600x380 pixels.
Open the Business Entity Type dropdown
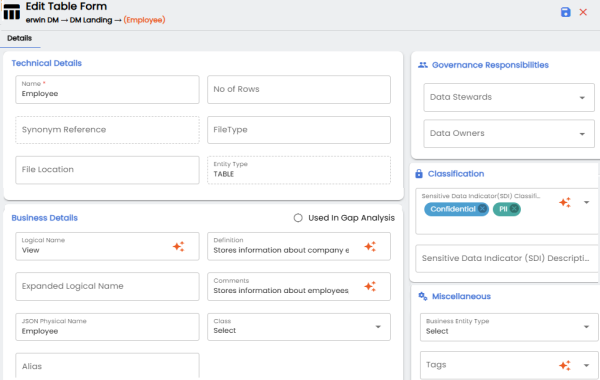[x=509, y=327]
